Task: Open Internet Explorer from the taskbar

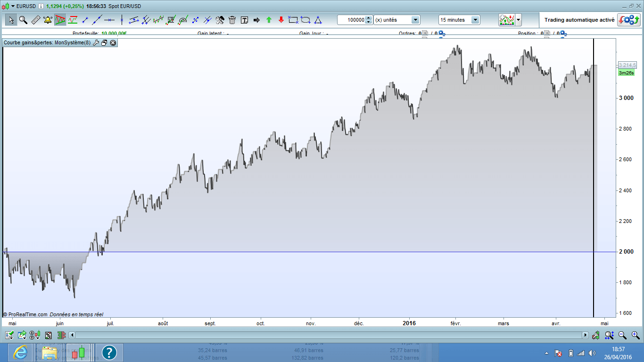Action: click(x=20, y=353)
